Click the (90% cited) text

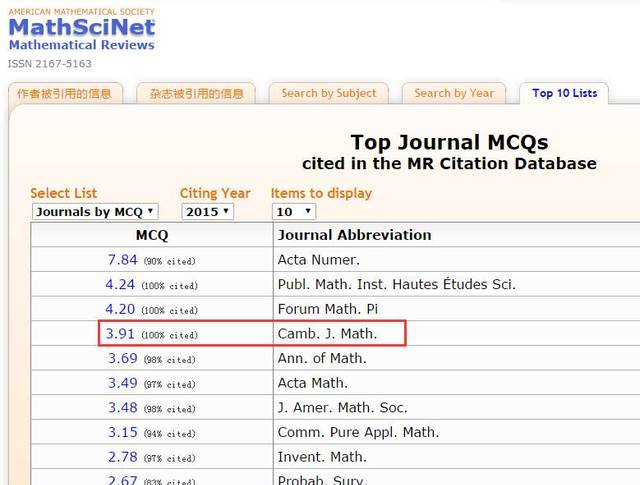coord(170,261)
